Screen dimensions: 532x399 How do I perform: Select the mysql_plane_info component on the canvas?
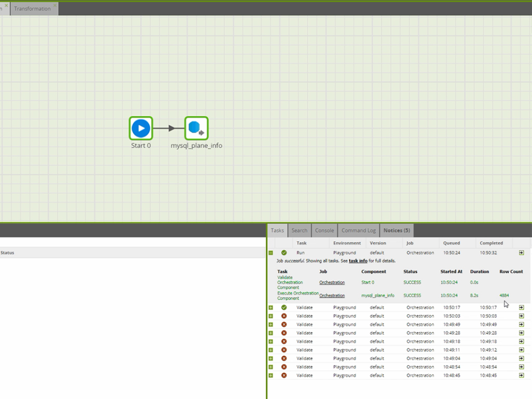point(196,128)
